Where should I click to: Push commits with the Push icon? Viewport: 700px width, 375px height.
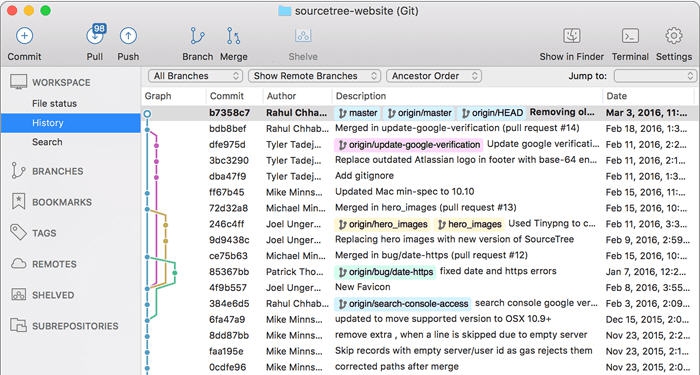coord(128,36)
